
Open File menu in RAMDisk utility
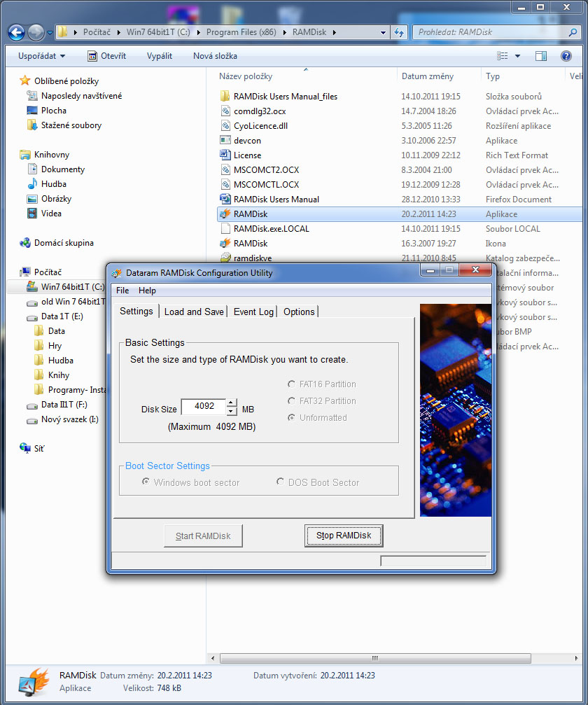(122, 291)
